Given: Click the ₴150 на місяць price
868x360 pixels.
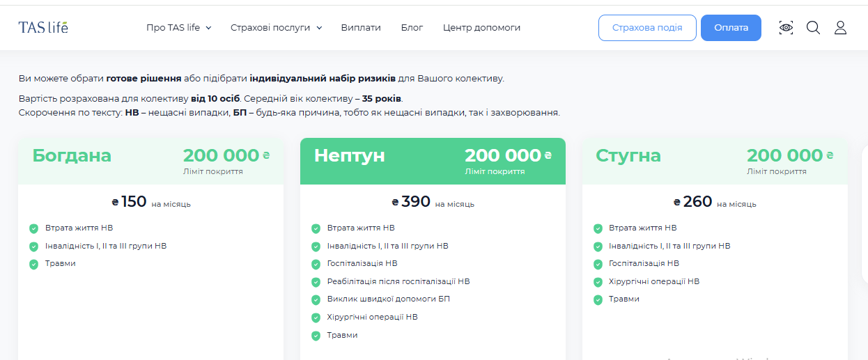Looking at the screenshot, I should click(150, 203).
